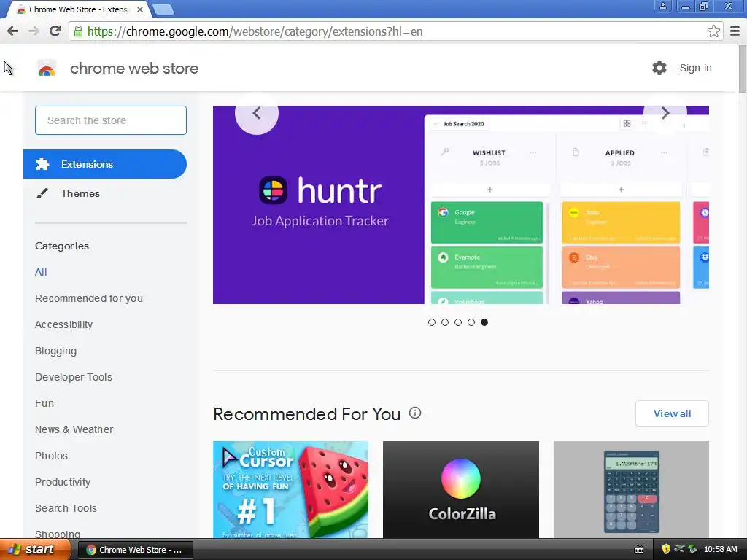Select the fifth filled carousel dot
The image size is (747, 560).
[x=484, y=322]
